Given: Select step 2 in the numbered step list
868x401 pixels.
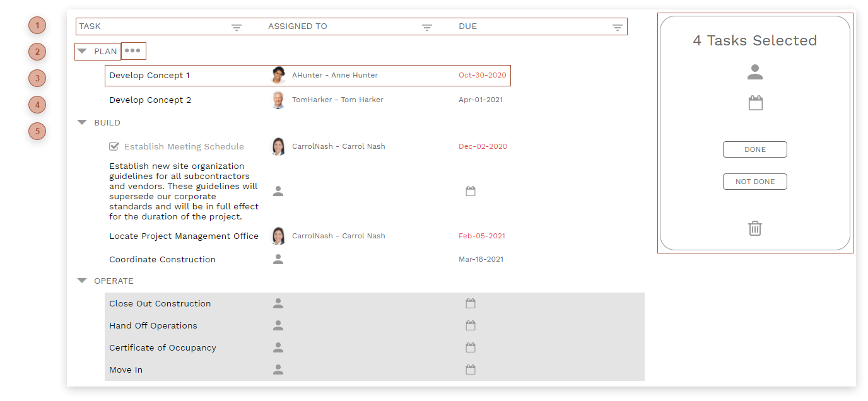Looking at the screenshot, I should 37,52.
